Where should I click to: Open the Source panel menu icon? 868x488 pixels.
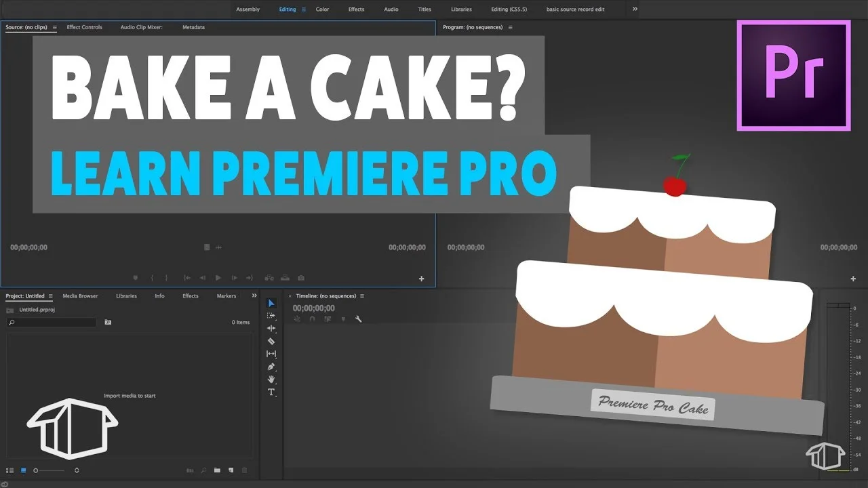tap(54, 27)
